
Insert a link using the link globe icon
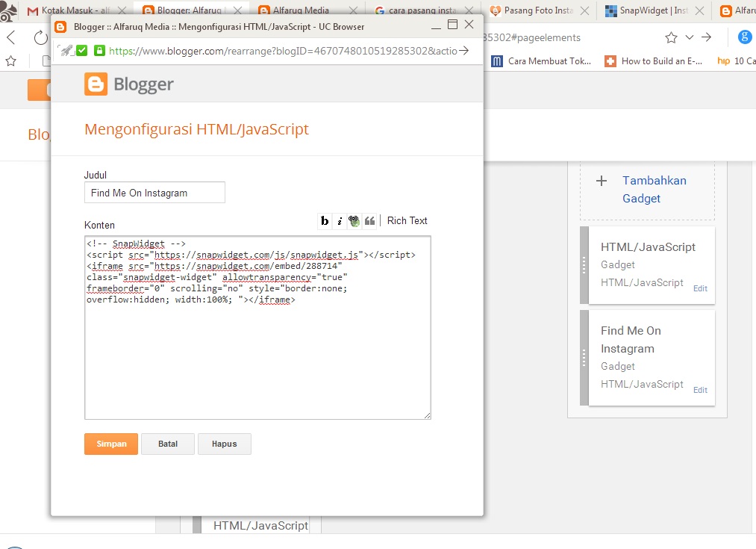pyautogui.click(x=354, y=220)
